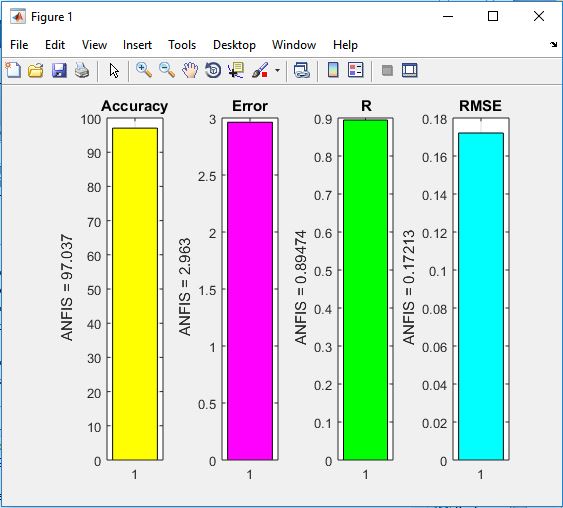This screenshot has width=563, height=508.
Task: Activate the Zoom In tool
Action: (x=144, y=70)
